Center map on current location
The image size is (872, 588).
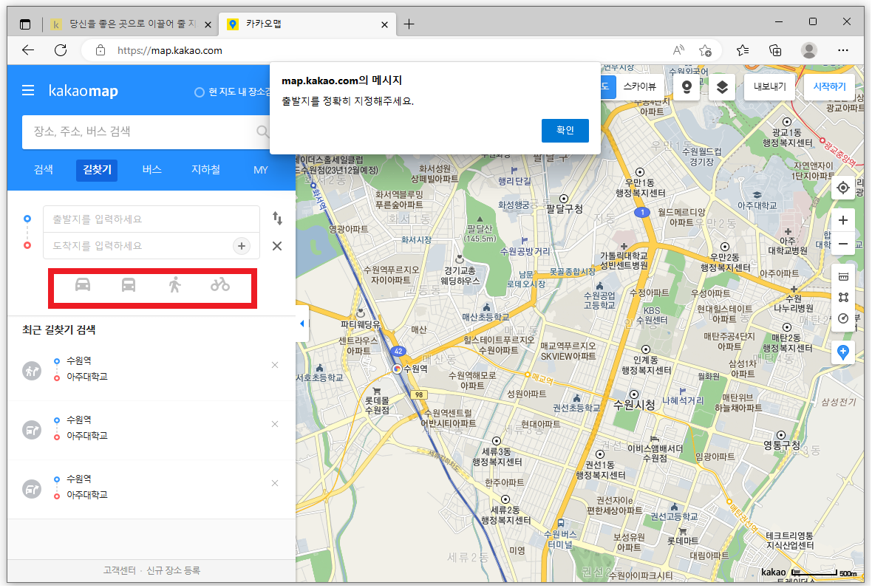pos(843,188)
